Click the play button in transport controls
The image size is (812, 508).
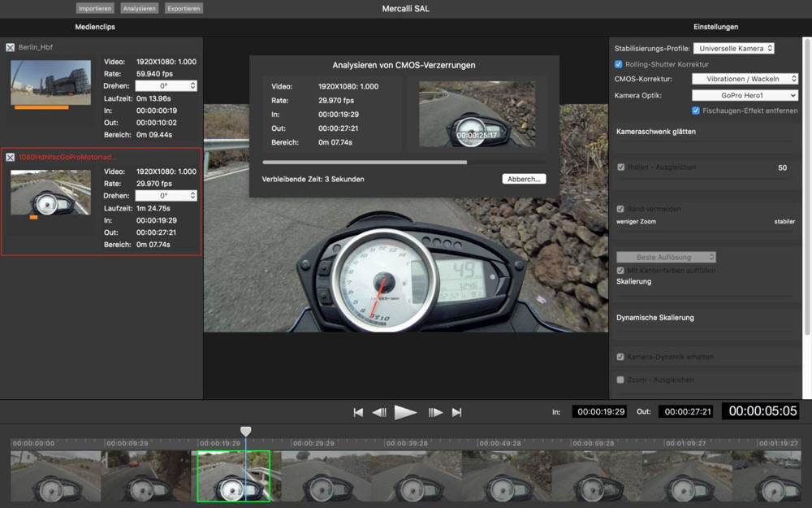[405, 412]
